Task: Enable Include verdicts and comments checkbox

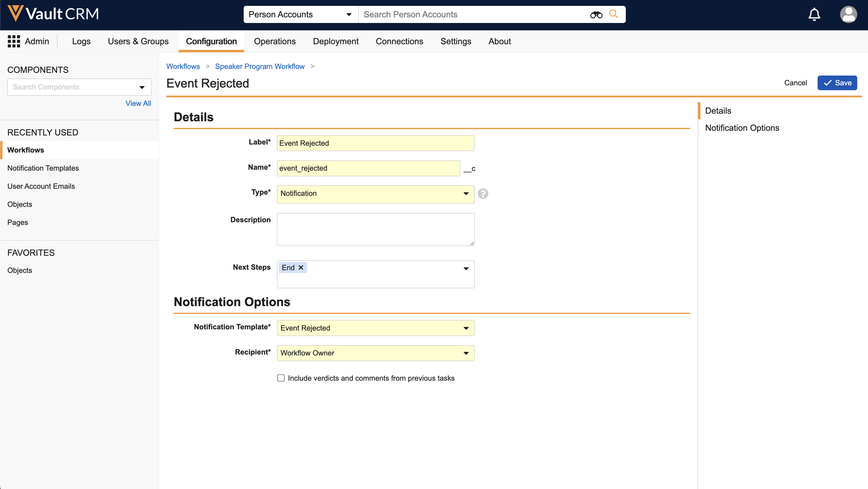Action: [281, 378]
